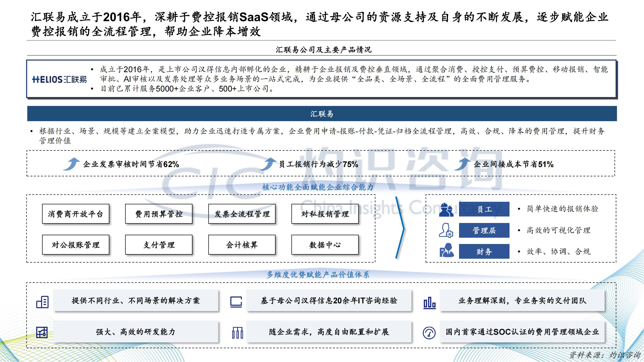
Task: Click the 财务 blue label
Action: click(484, 251)
